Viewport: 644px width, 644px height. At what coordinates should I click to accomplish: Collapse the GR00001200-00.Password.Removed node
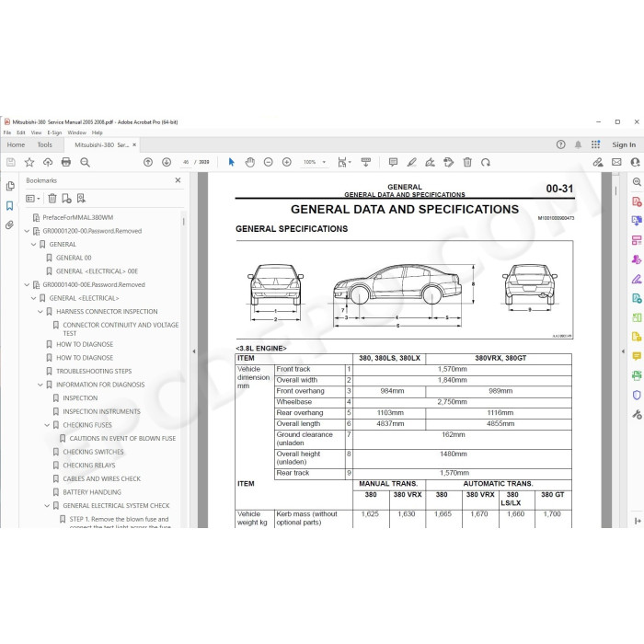tap(27, 231)
